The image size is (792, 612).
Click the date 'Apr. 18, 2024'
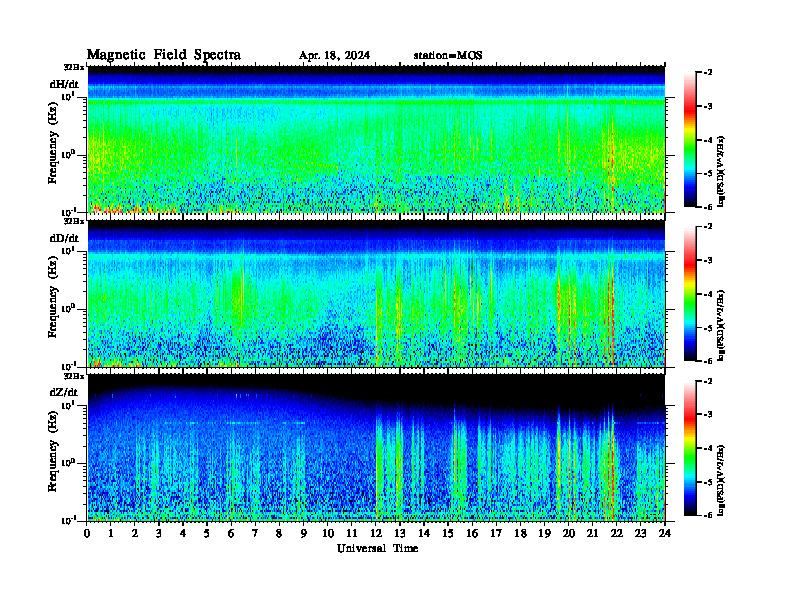tap(334, 56)
